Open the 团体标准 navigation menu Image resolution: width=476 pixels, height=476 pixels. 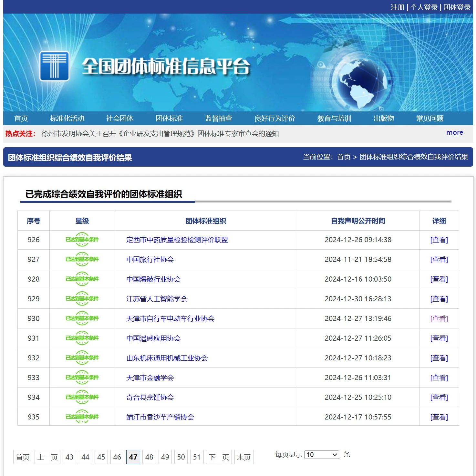pos(169,119)
